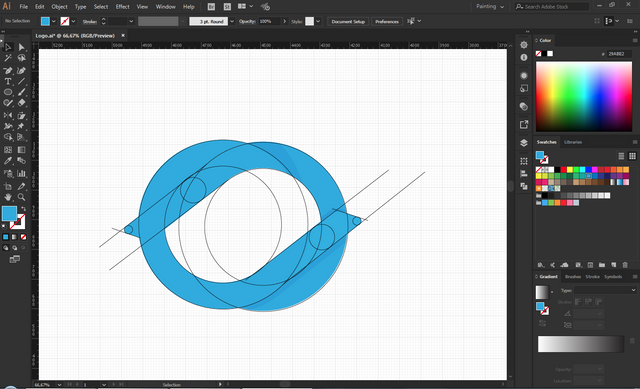
Task: Enable Draw Normal mode
Action: point(6,248)
